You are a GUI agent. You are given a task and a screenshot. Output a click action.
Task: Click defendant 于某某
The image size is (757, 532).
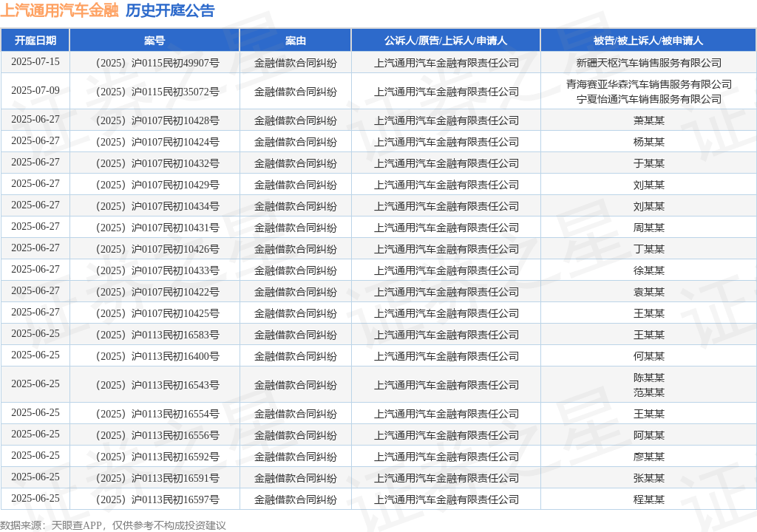tap(649, 163)
